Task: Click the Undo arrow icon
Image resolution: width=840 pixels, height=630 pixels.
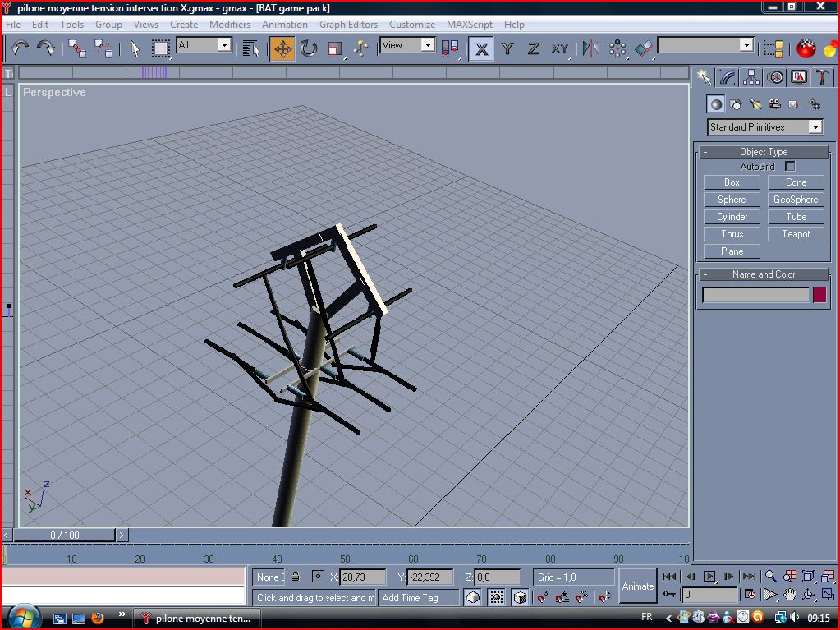Action: coord(20,48)
